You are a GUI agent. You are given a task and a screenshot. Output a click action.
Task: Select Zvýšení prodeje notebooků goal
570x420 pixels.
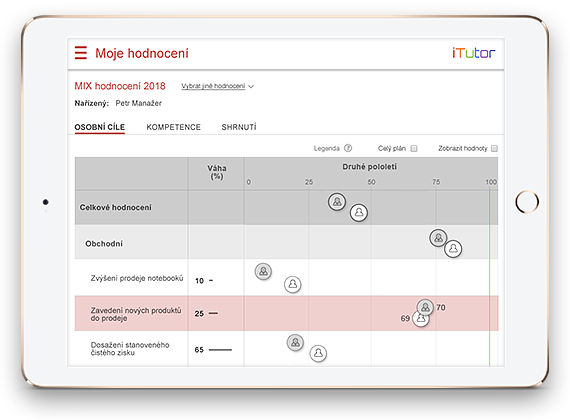coord(137,278)
